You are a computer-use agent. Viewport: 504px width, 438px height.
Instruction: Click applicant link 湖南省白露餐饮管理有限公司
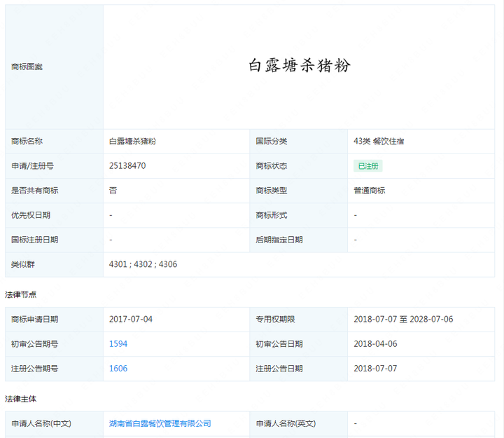point(160,423)
